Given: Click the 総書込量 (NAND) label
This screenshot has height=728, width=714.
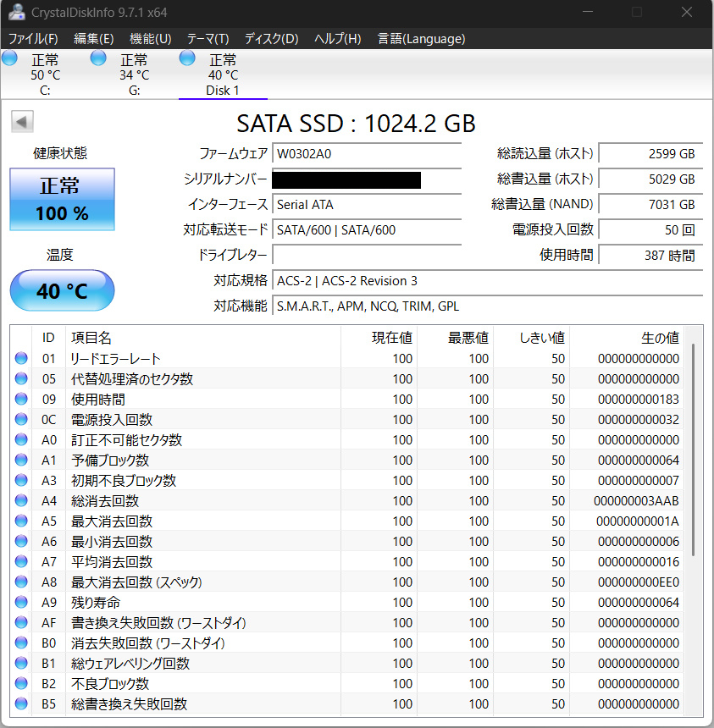Looking at the screenshot, I should (542, 204).
